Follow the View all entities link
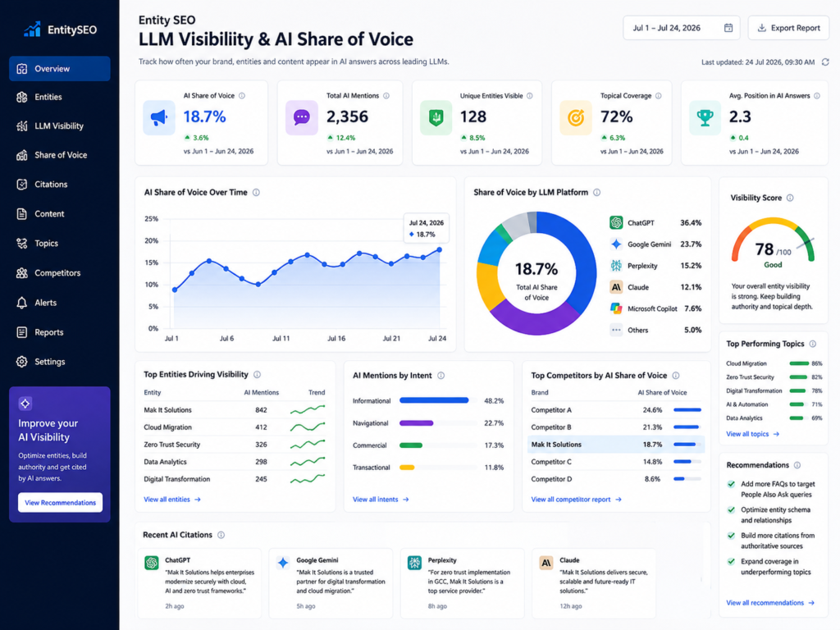840x630 pixels. click(x=172, y=500)
